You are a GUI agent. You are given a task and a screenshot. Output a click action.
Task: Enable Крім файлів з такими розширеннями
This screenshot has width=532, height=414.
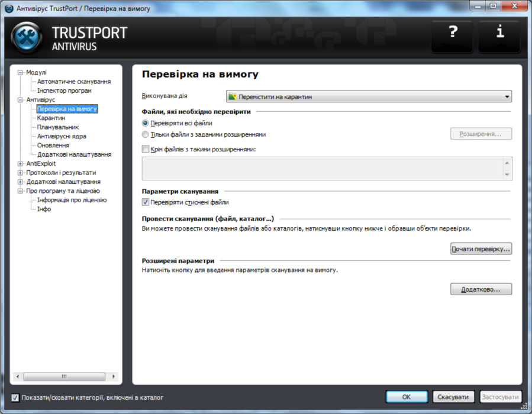pos(144,148)
